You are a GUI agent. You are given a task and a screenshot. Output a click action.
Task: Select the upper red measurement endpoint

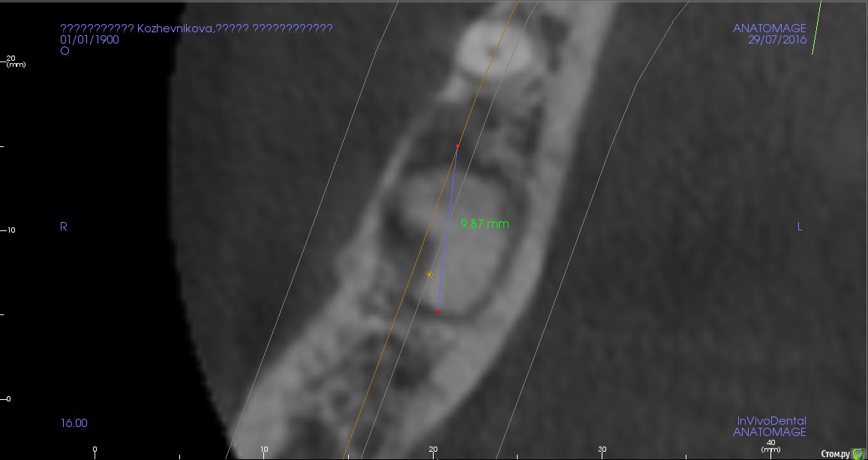(x=458, y=146)
